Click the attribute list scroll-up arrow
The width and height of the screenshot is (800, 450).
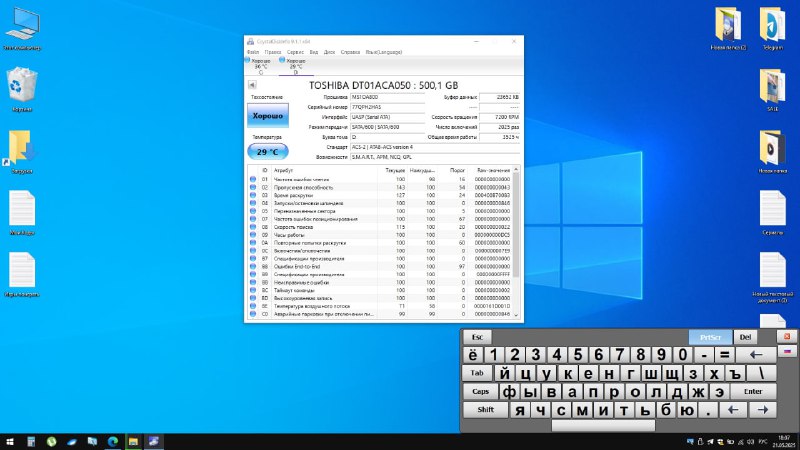(516, 169)
